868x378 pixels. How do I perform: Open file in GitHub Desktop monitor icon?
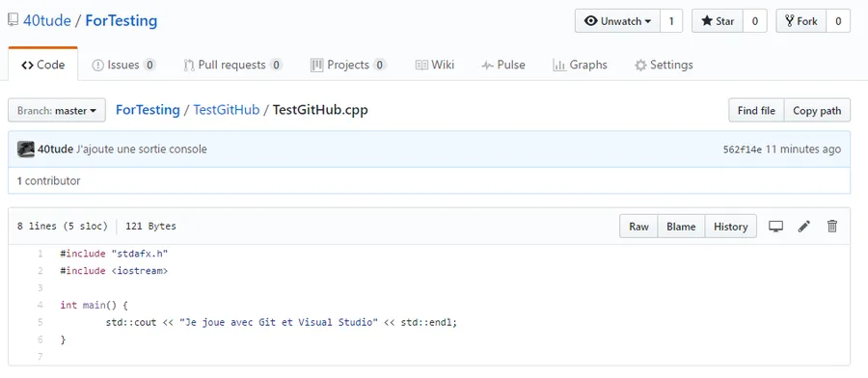click(775, 227)
